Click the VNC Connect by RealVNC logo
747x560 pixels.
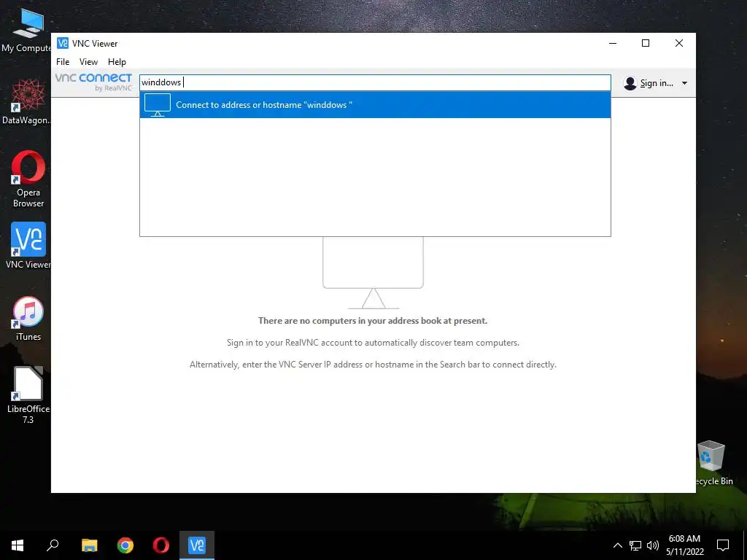click(93, 82)
